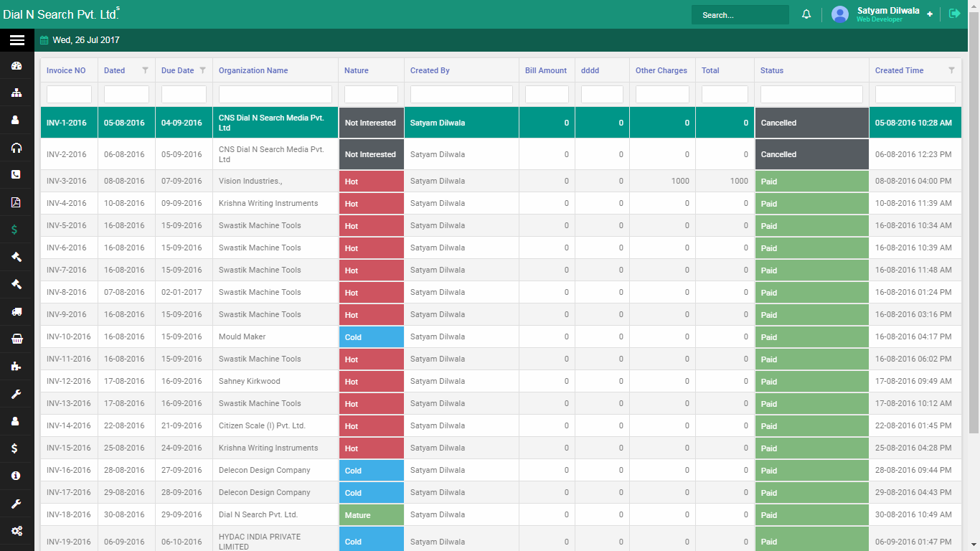Open the Dated column filter icon
Image resolution: width=980 pixels, height=551 pixels.
coord(146,70)
